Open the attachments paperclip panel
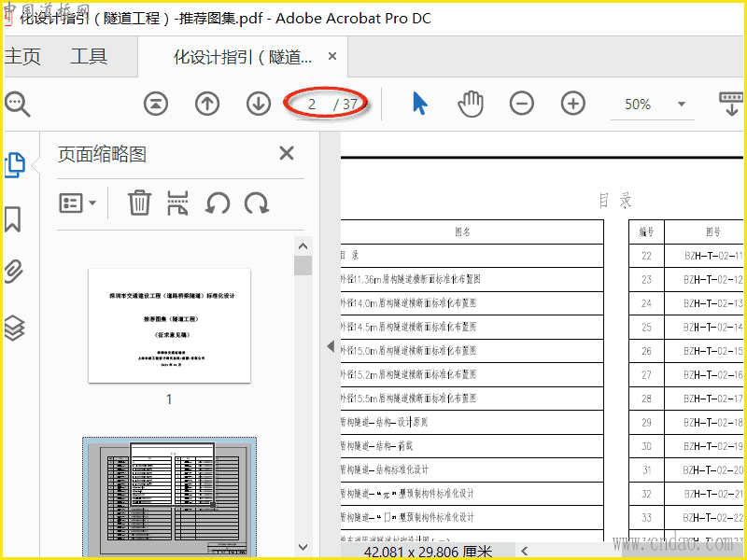Viewport: 747px width, 560px height. click(x=14, y=272)
